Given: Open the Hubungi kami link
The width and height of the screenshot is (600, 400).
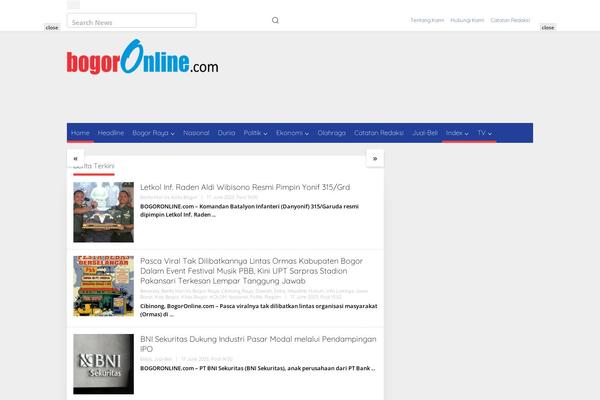Looking at the screenshot, I should click(x=467, y=20).
